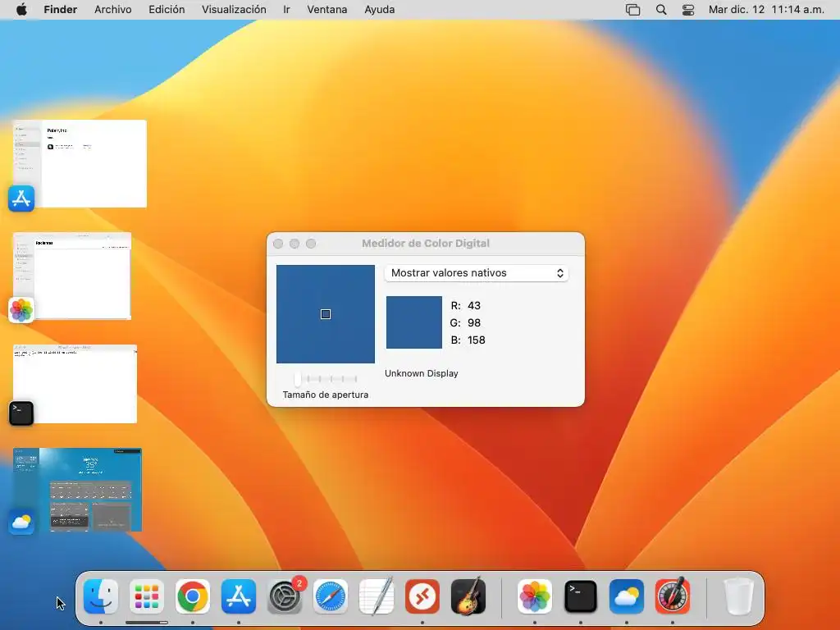Screen dimensions: 840x630
Task: Launch GarageBand from the Dock
Action: (468, 596)
